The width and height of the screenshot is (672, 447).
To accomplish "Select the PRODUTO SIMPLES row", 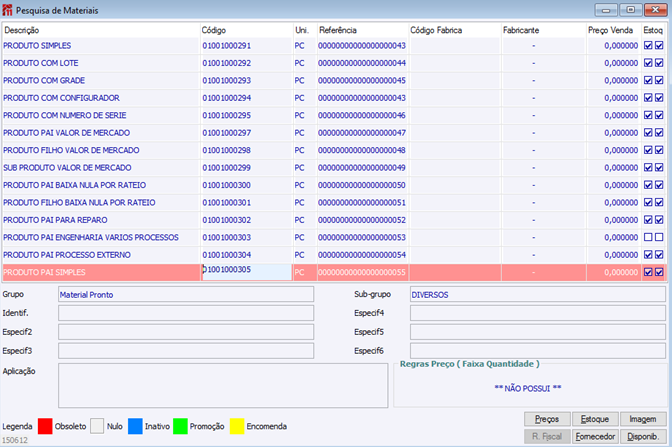I will pyautogui.click(x=334, y=45).
